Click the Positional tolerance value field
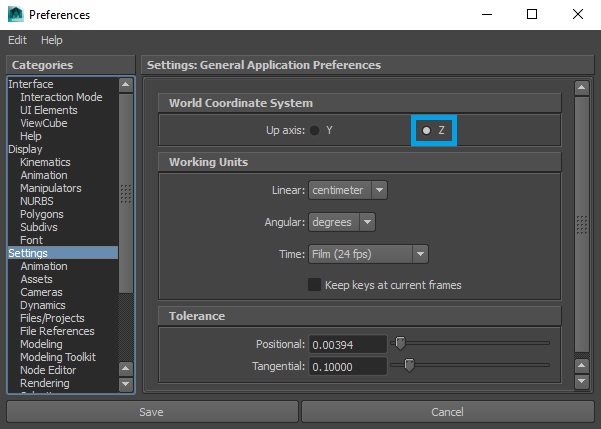601x429 pixels. pyautogui.click(x=348, y=345)
